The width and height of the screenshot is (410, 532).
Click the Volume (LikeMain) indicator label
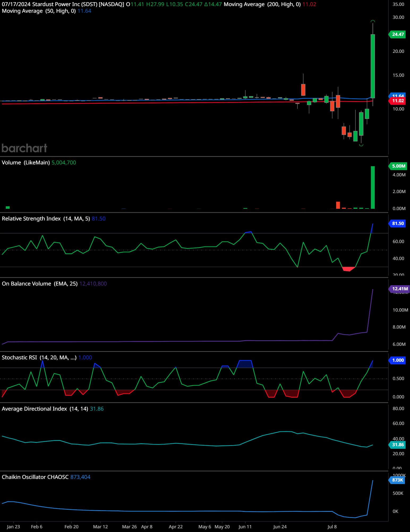tap(26, 163)
